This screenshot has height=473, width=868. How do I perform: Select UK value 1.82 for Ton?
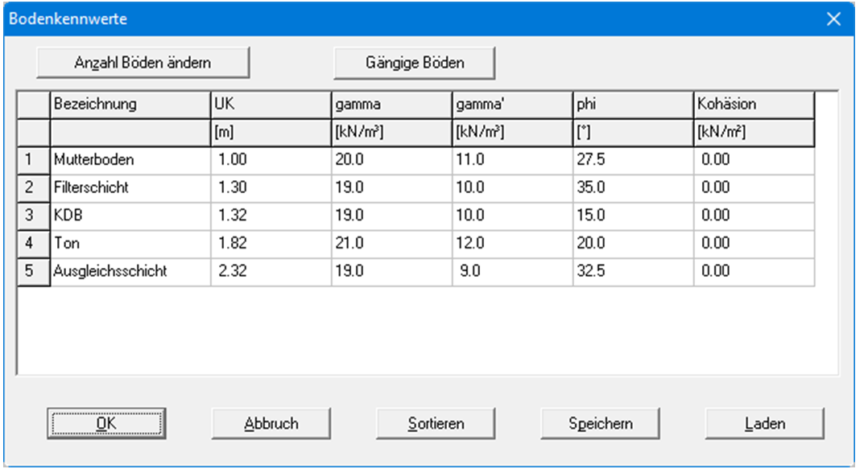pyautogui.click(x=271, y=243)
